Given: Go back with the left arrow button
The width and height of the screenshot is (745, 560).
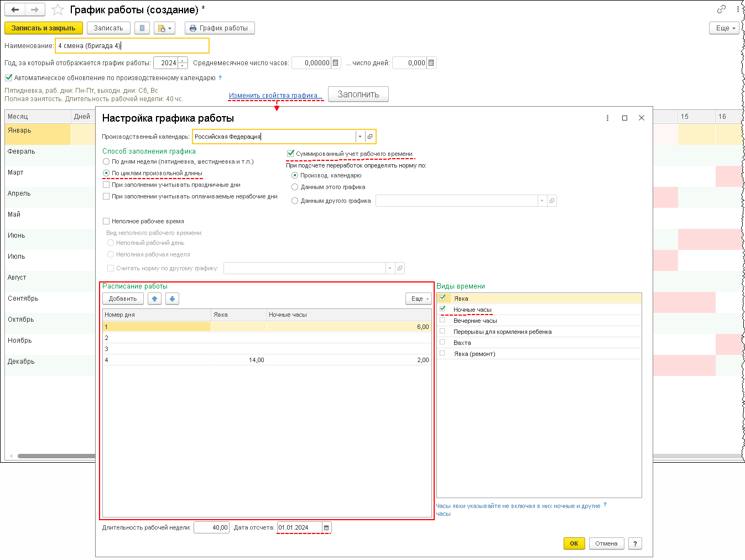Looking at the screenshot, I should [15, 10].
